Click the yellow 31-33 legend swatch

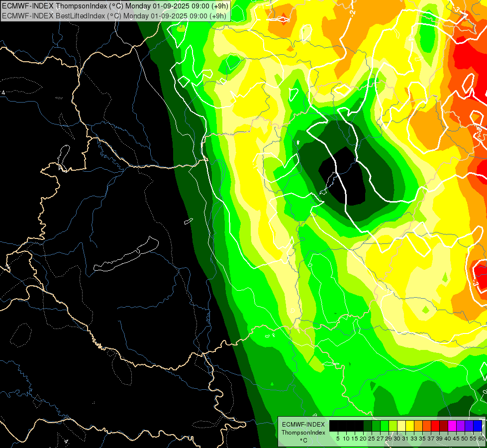pyautogui.click(x=410, y=426)
